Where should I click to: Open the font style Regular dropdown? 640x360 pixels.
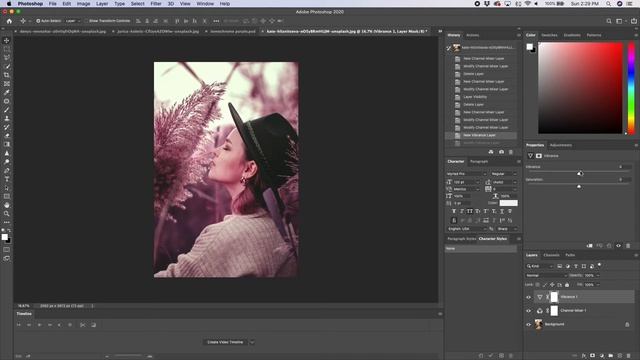point(504,174)
